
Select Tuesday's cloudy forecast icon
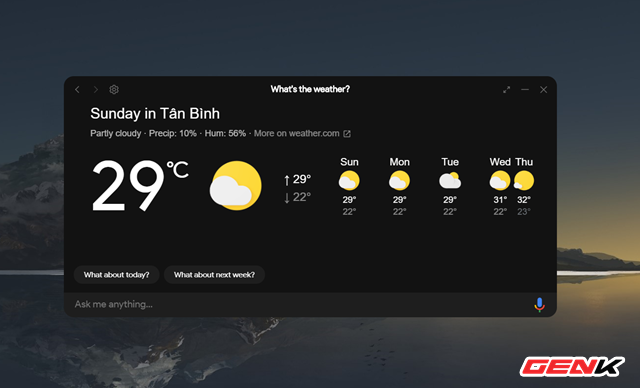(450, 181)
